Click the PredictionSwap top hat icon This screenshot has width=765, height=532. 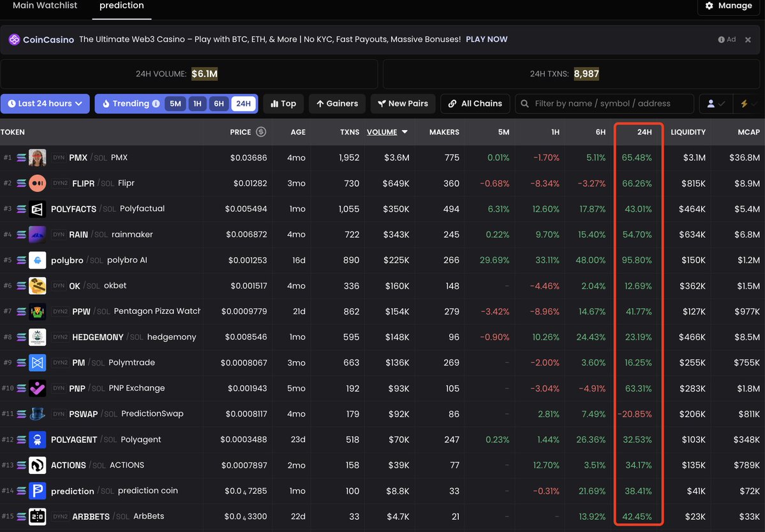[x=38, y=414]
